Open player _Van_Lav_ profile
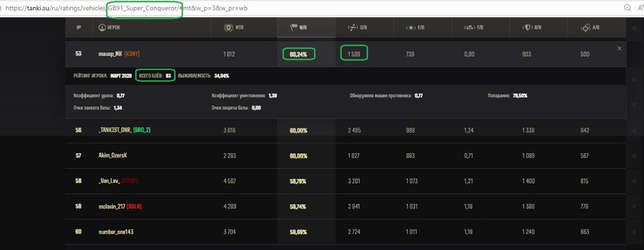 [x=109, y=181]
